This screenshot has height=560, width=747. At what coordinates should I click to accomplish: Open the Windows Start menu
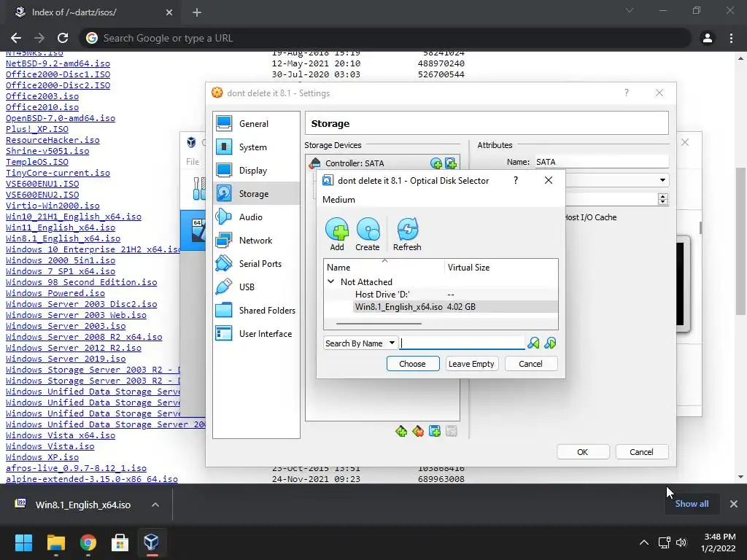[23, 542]
